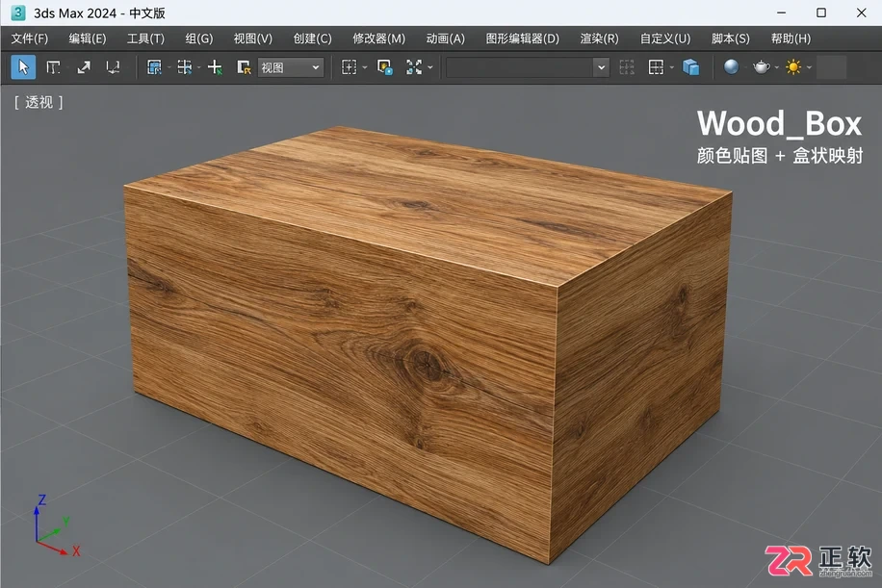The image size is (882, 588).
Task: Open the 视图 reference coordinate dropdown
Action: [291, 67]
